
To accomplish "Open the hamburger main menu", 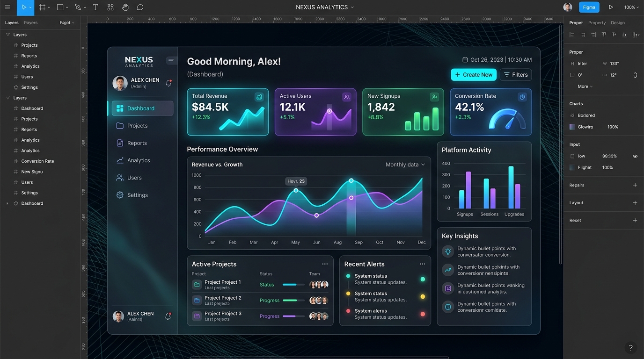I will tap(7, 7).
